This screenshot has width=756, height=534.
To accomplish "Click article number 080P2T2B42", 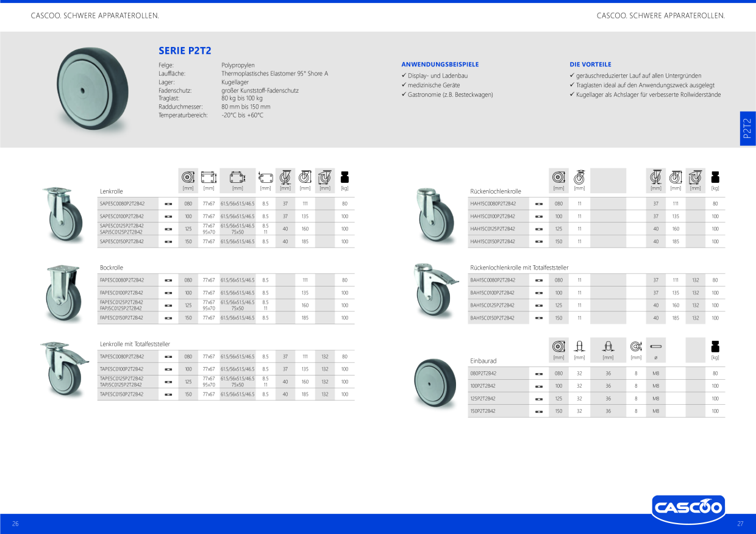I will 483,373.
